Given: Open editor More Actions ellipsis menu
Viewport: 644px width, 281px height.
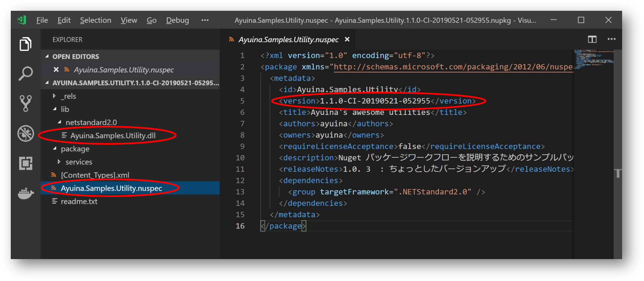Looking at the screenshot, I should pos(612,39).
